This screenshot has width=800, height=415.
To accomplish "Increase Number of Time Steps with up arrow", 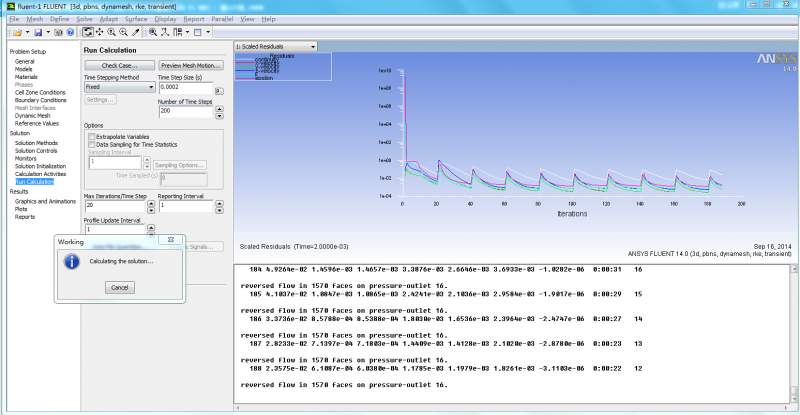I will [x=219, y=109].
